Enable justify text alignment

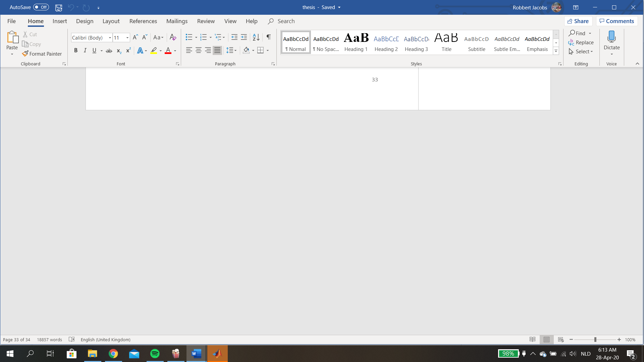tap(217, 51)
